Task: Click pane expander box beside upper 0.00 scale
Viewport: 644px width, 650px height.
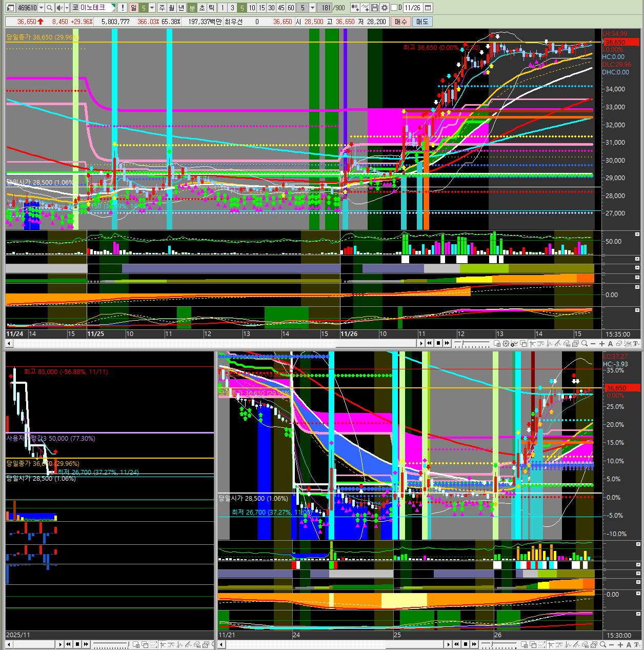Action: click(x=637, y=287)
